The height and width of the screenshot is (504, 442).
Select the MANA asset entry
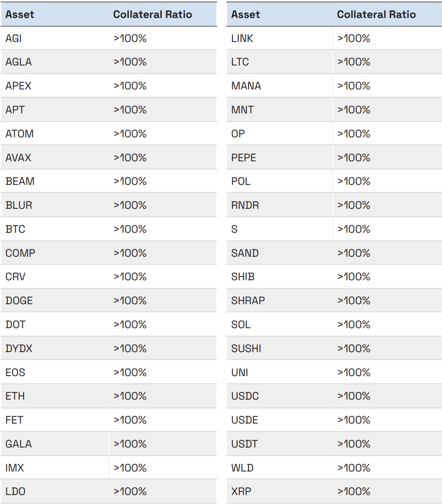pos(246,86)
